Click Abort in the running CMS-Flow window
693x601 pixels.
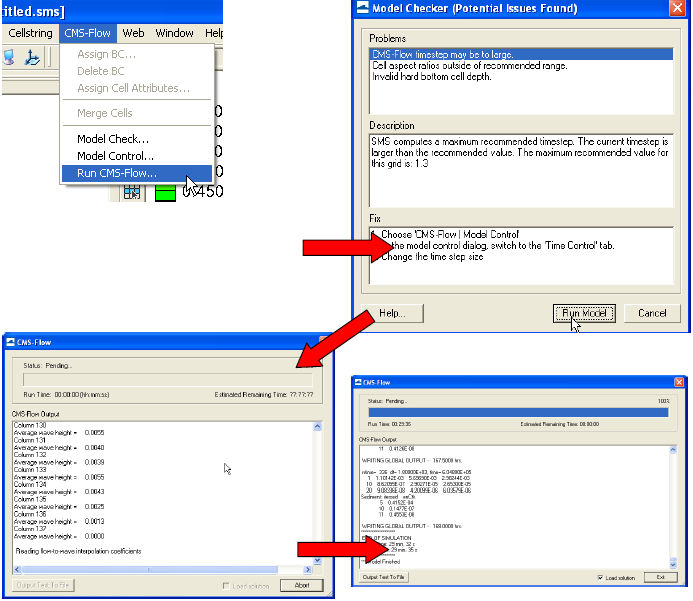pyautogui.click(x=302, y=585)
